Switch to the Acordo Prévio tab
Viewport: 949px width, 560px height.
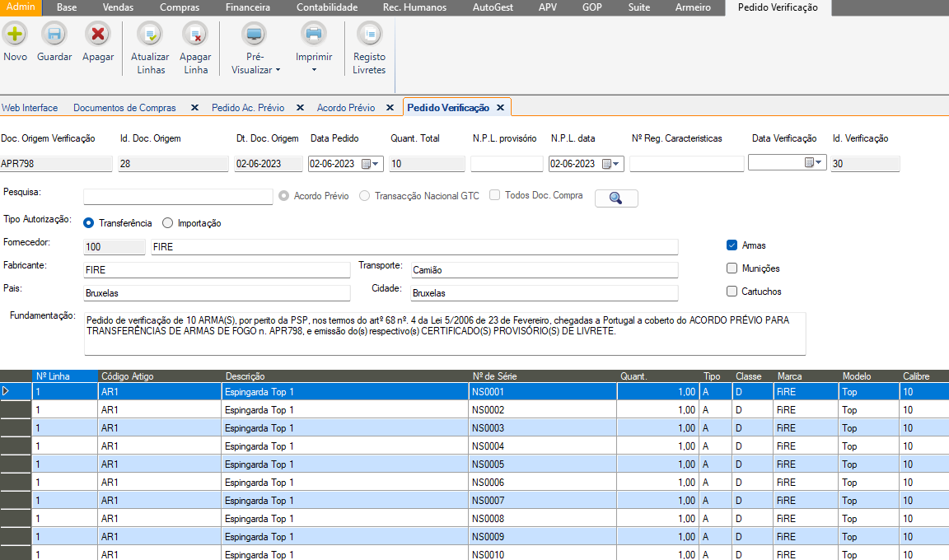click(x=345, y=108)
